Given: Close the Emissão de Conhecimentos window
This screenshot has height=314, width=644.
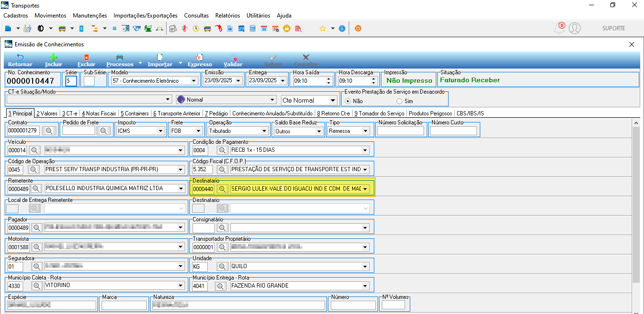Looking at the screenshot, I should point(632,44).
